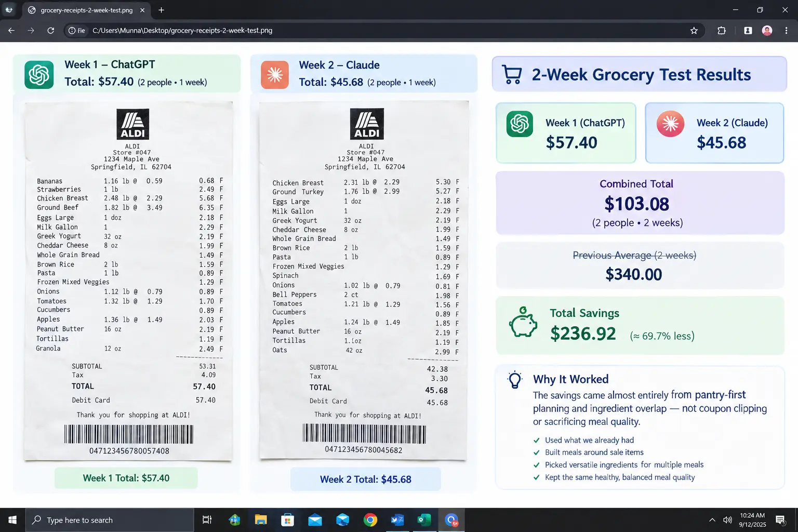Click the Oats line on Week 2 receipt
The height and width of the screenshot is (532, 798).
point(365,350)
